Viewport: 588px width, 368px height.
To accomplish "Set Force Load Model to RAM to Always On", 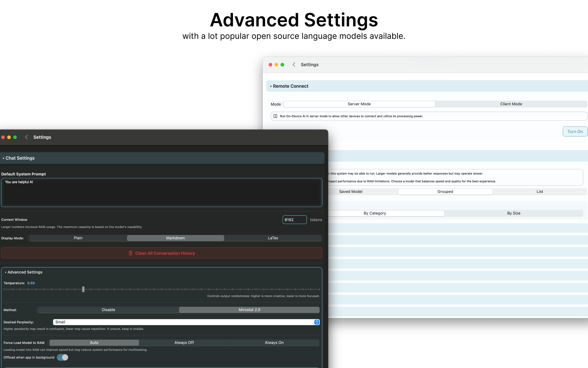I will click(274, 342).
